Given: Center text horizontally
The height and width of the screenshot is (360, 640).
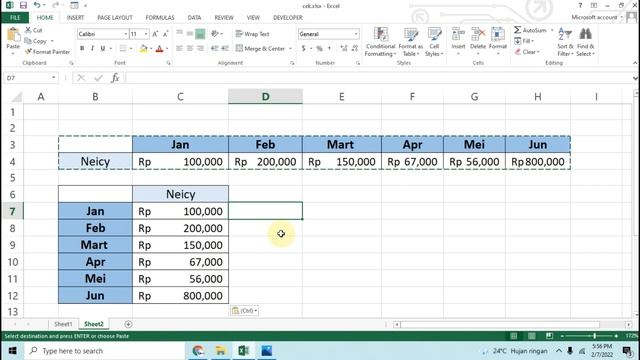Looking at the screenshot, I should (x=190, y=49).
